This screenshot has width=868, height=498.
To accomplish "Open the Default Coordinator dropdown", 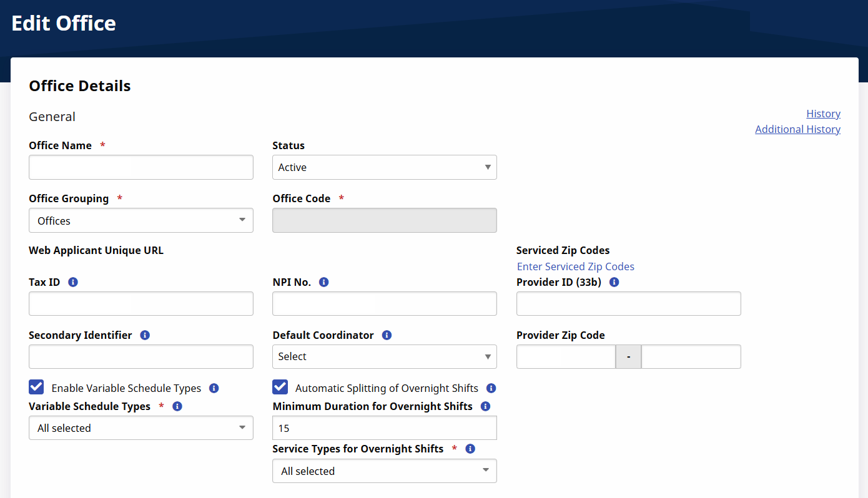I will (384, 356).
